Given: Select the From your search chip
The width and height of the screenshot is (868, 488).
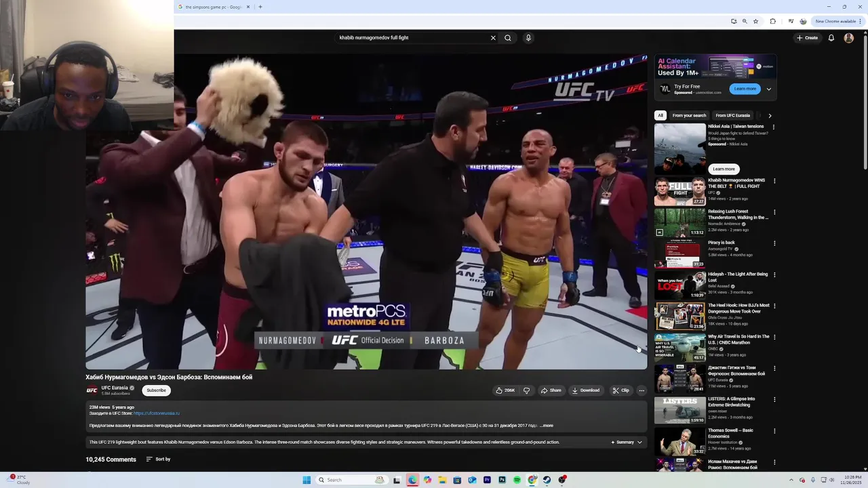Looking at the screenshot, I should (689, 115).
